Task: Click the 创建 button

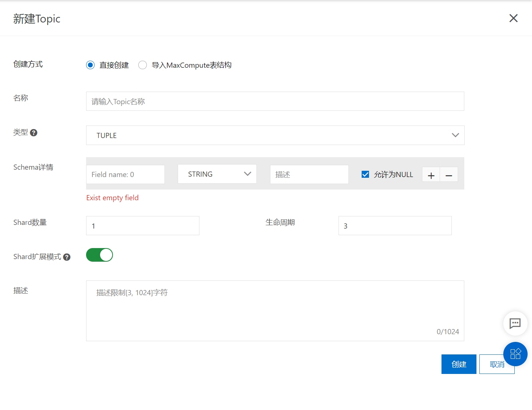Action: (x=459, y=364)
